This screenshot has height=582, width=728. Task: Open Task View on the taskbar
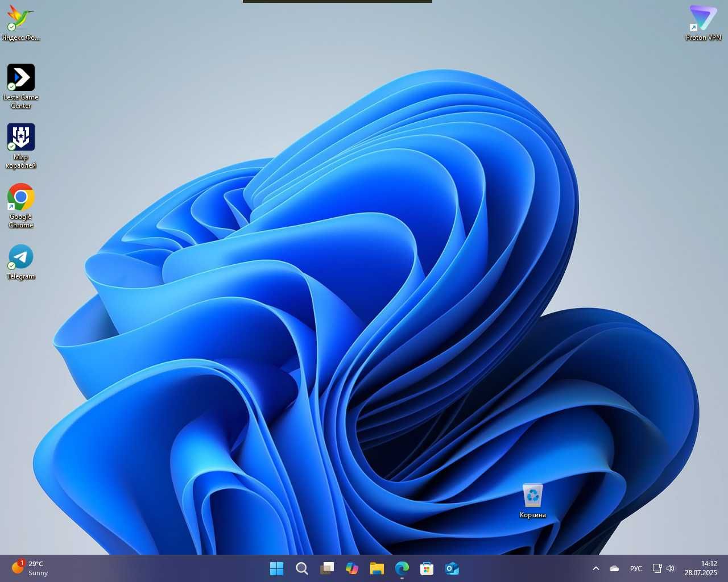tap(327, 568)
